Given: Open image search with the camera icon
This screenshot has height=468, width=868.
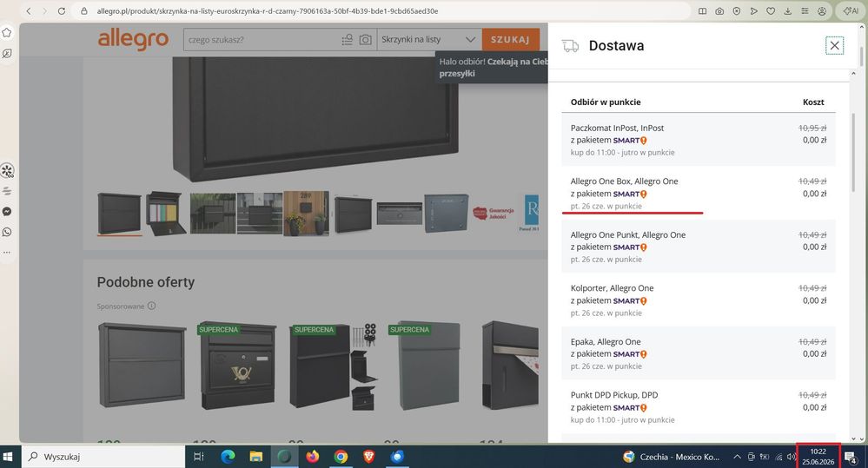Looking at the screenshot, I should pos(365,40).
